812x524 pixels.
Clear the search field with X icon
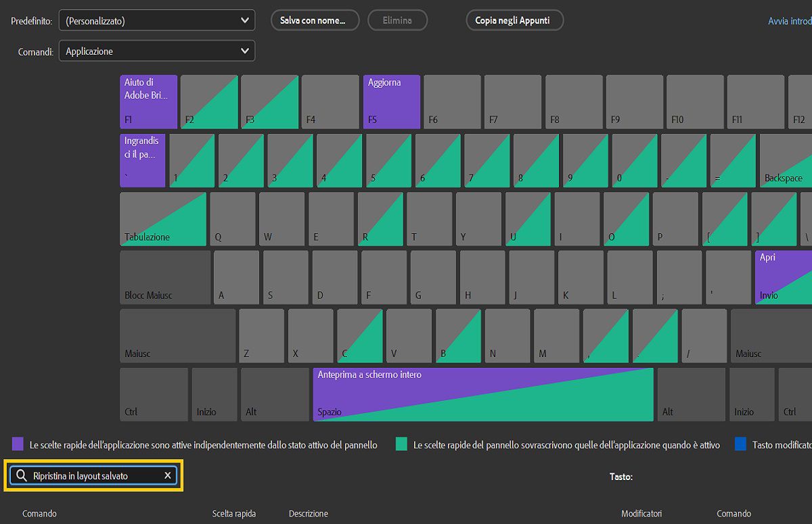pos(168,476)
